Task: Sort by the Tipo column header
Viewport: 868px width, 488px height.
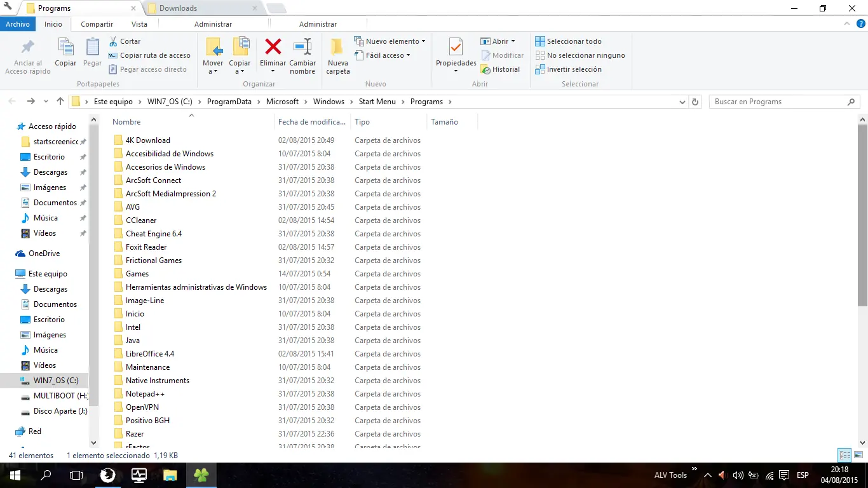Action: (362, 122)
